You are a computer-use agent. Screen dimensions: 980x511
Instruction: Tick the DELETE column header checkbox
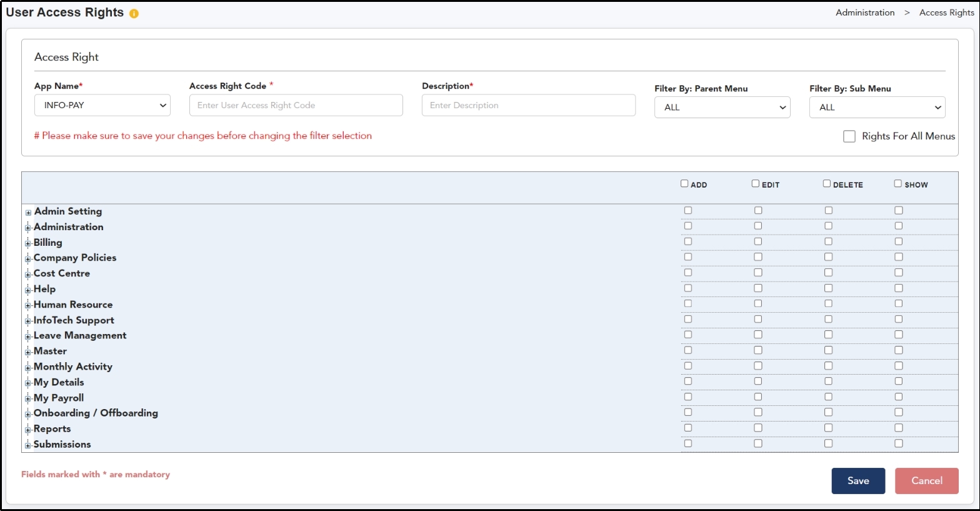(826, 184)
